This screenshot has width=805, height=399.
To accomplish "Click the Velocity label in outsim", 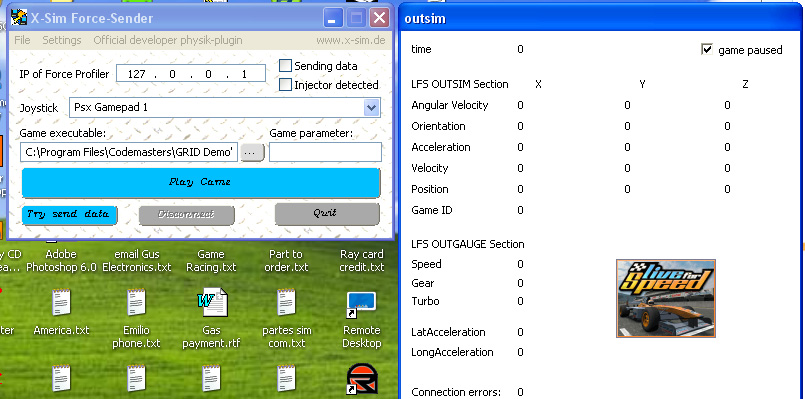I will coord(430,168).
